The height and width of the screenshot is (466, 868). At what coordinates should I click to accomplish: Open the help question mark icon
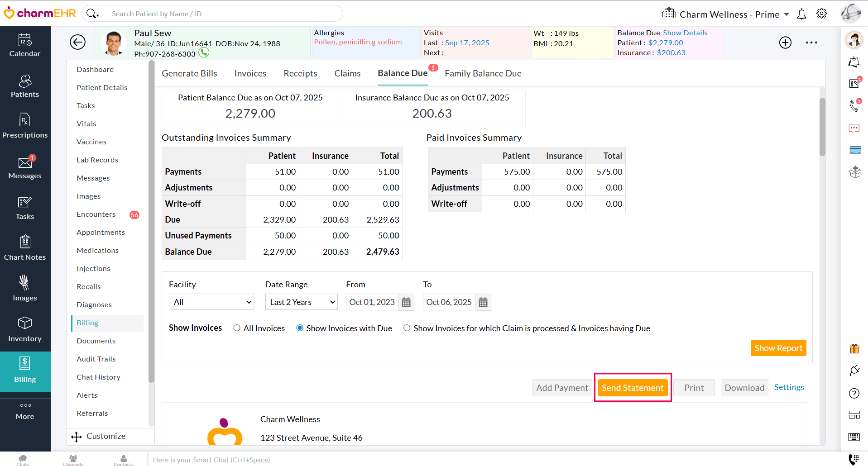point(854,393)
